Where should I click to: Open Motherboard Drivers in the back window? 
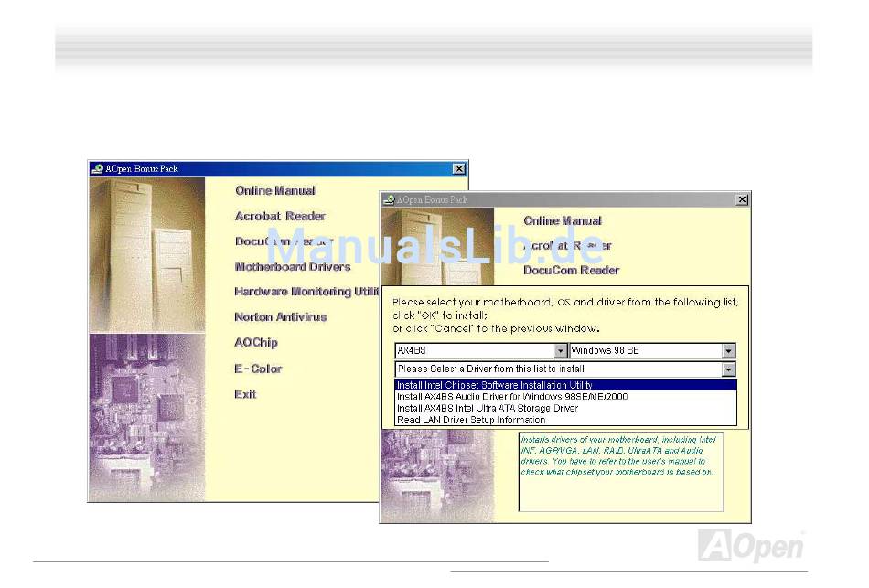tap(293, 267)
